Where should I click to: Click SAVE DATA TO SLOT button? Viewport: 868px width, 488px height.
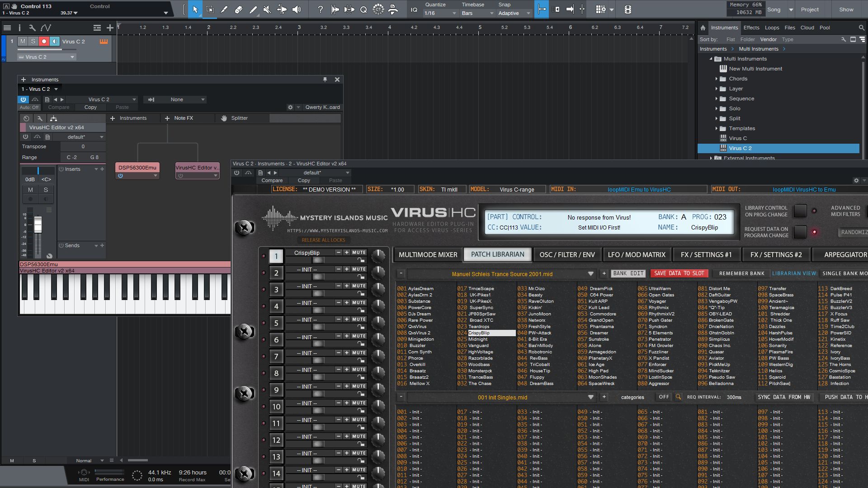679,273
